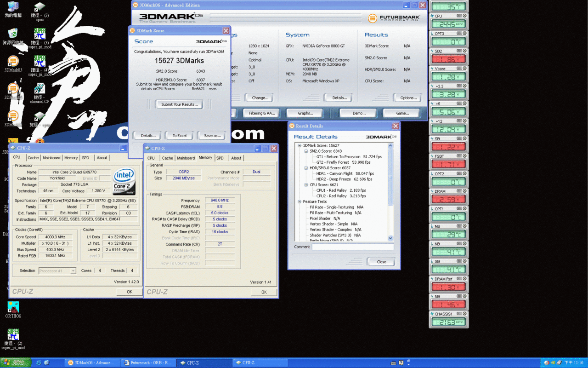
Task: Click the Comment input field
Action: [x=353, y=247]
